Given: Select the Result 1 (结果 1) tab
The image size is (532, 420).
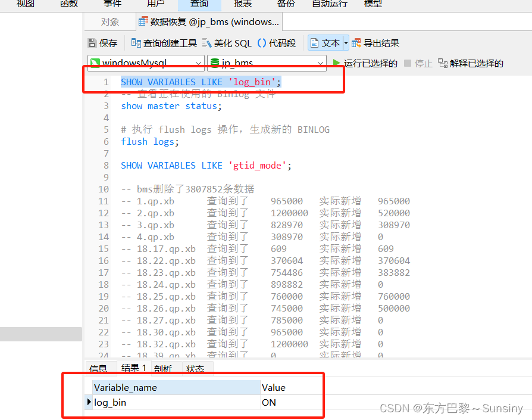Looking at the screenshot, I should (x=134, y=368).
